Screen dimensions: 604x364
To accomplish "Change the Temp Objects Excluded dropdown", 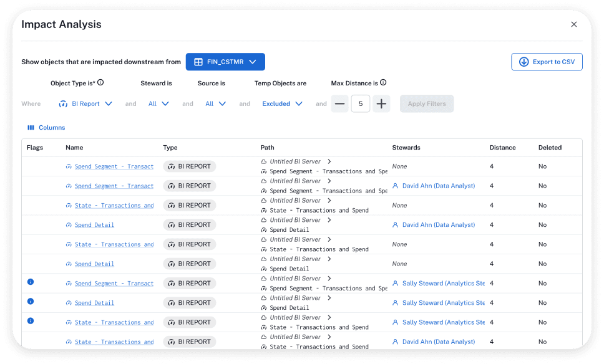I will click(282, 103).
